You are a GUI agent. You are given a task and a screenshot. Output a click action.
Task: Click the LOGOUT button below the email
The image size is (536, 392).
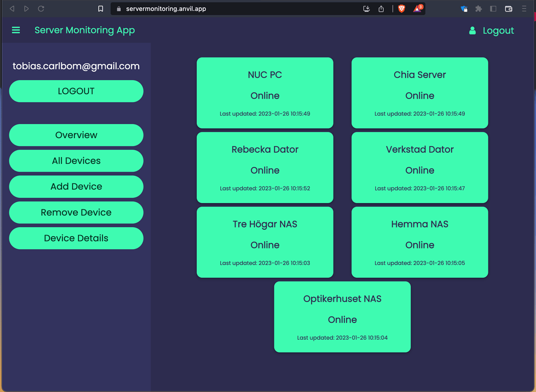(x=76, y=91)
